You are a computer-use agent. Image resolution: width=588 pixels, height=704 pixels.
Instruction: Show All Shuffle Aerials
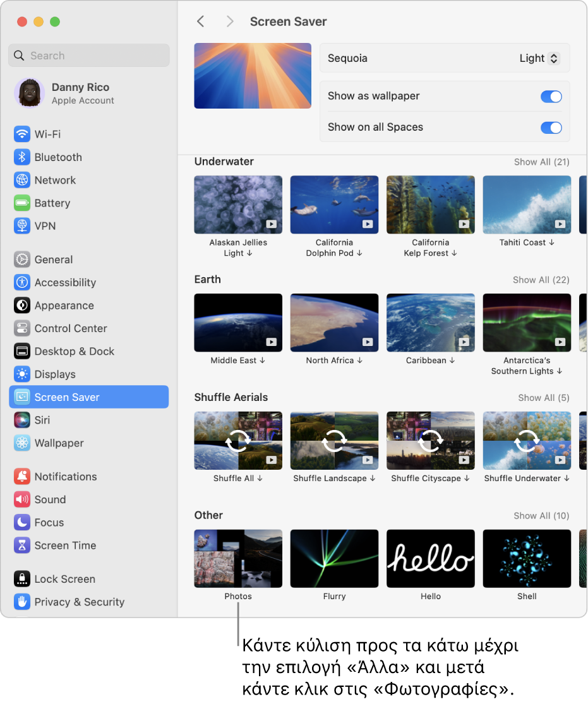[544, 398]
